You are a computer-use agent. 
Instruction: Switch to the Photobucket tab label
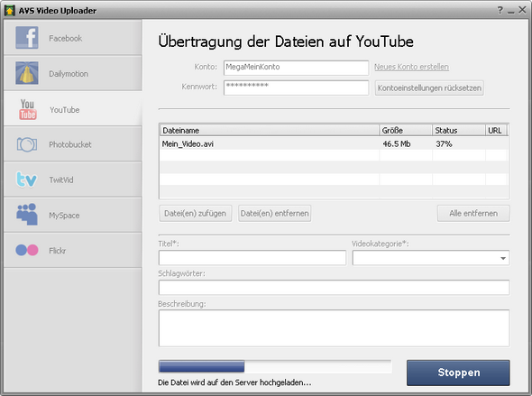click(x=70, y=144)
